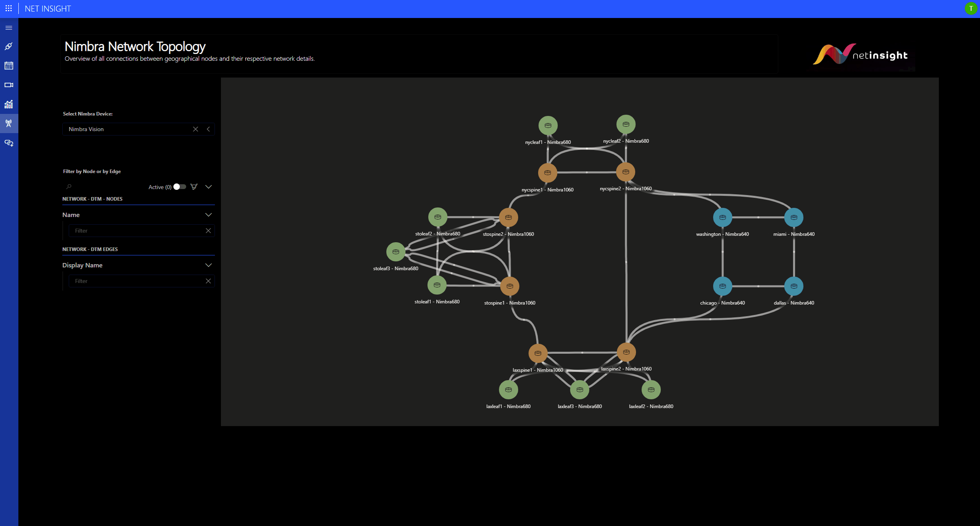Open the analytics chart sidebar icon
Screen dimensions: 980x526
[9, 104]
